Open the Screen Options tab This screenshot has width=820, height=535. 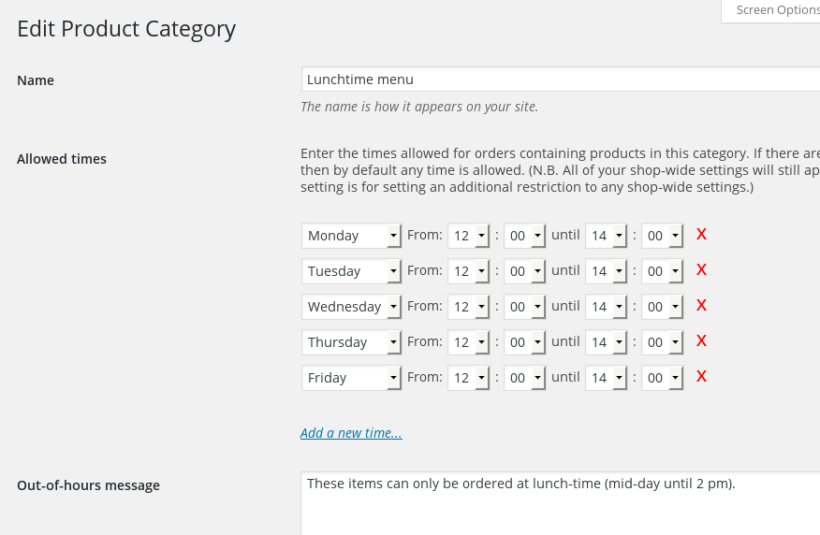point(776,10)
